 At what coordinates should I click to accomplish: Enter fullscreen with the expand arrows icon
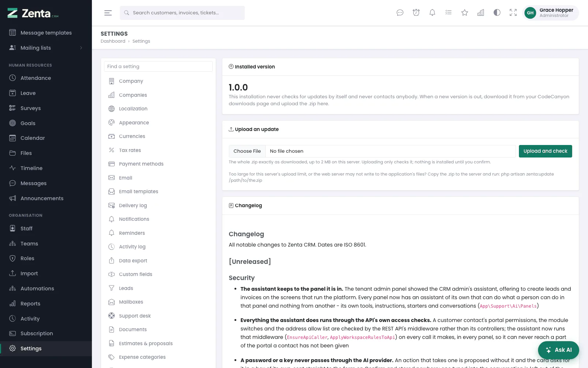click(x=513, y=13)
